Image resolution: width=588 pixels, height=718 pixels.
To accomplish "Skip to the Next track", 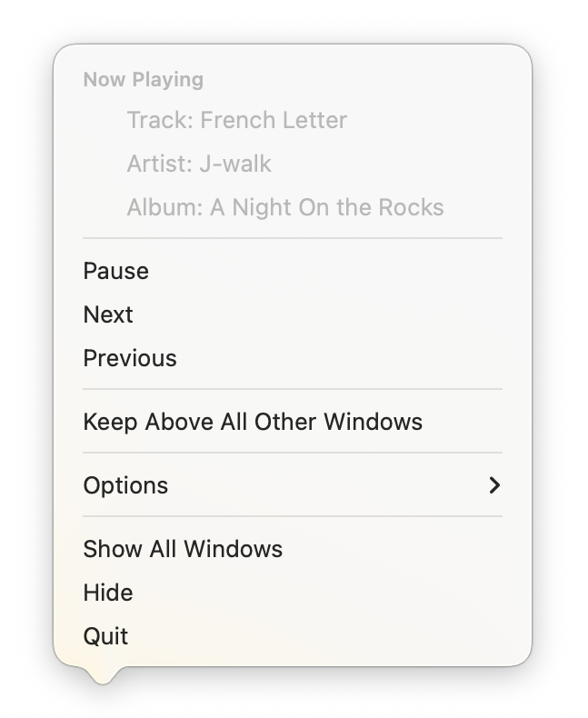I will tap(108, 314).
